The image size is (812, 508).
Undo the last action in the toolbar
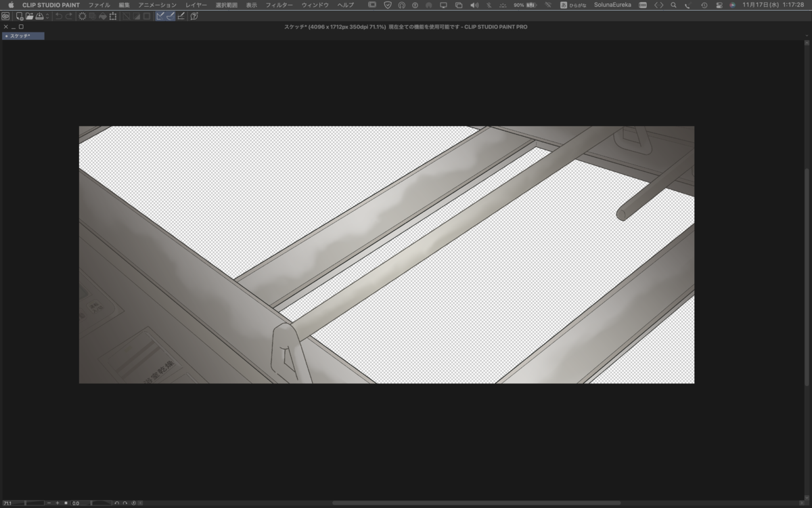click(x=59, y=16)
